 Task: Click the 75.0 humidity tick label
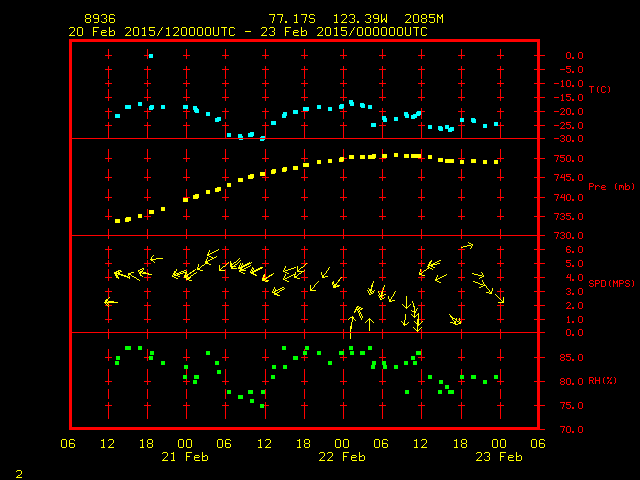572,406
